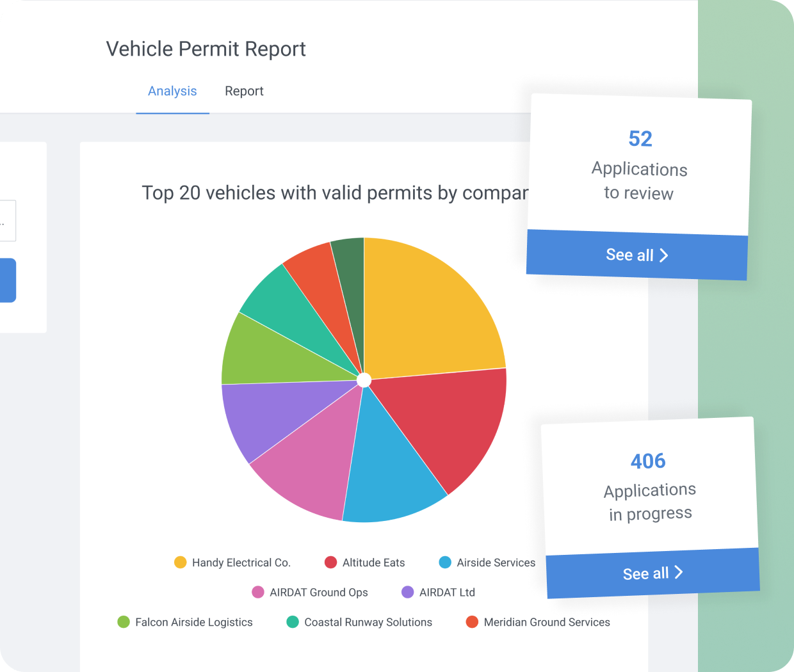This screenshot has width=794, height=672.
Task: Click the chevron arrow on the upper See all
Action: coord(664,255)
